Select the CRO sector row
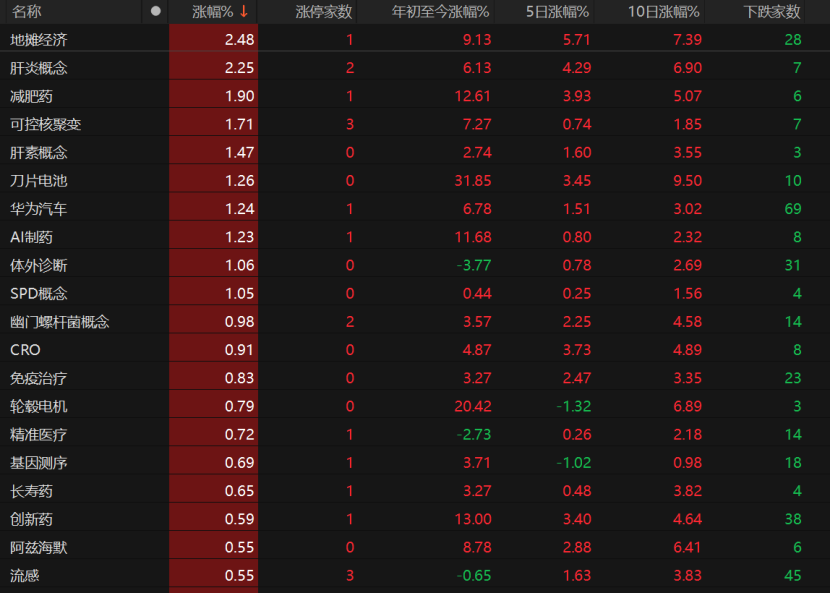Viewport: 830px width, 593px height. pos(415,349)
